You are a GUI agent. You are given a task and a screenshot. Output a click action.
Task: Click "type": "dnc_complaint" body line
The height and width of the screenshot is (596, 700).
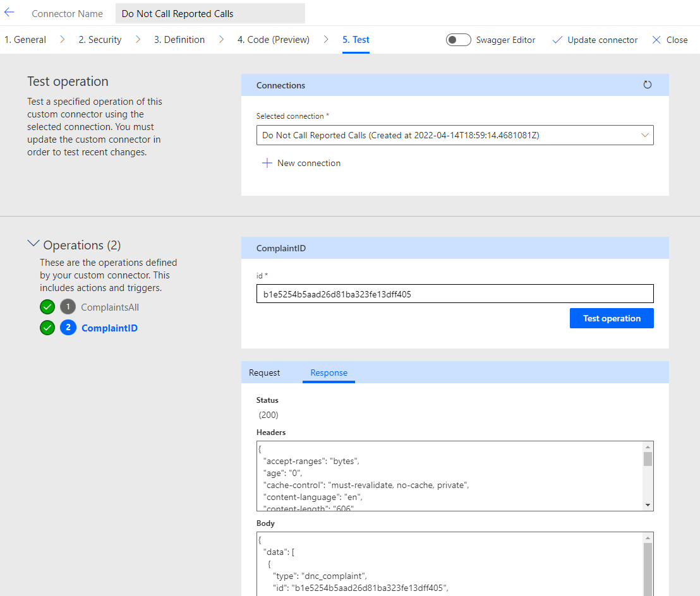tap(320, 576)
